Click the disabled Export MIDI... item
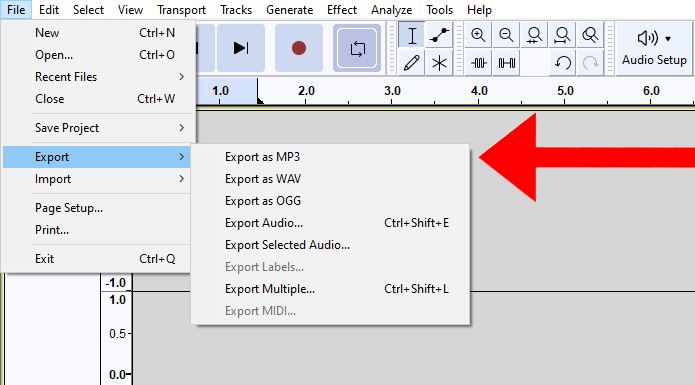 (331, 311)
